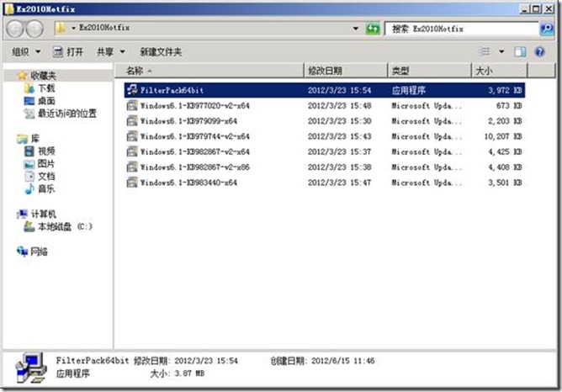Screen dimensions: 562x392
Task: Click 创建日期 2012/6/15 11:46 in details pane
Action: [322, 361]
